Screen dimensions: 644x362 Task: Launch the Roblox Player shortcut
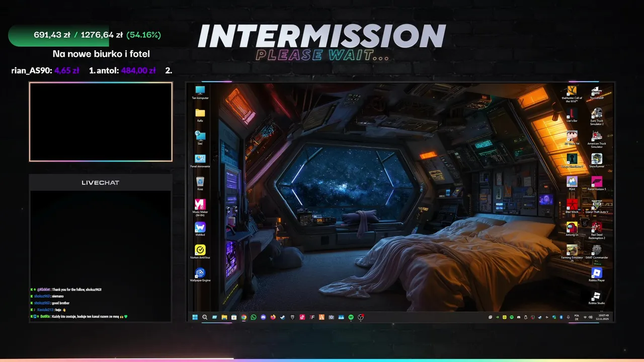596,275
